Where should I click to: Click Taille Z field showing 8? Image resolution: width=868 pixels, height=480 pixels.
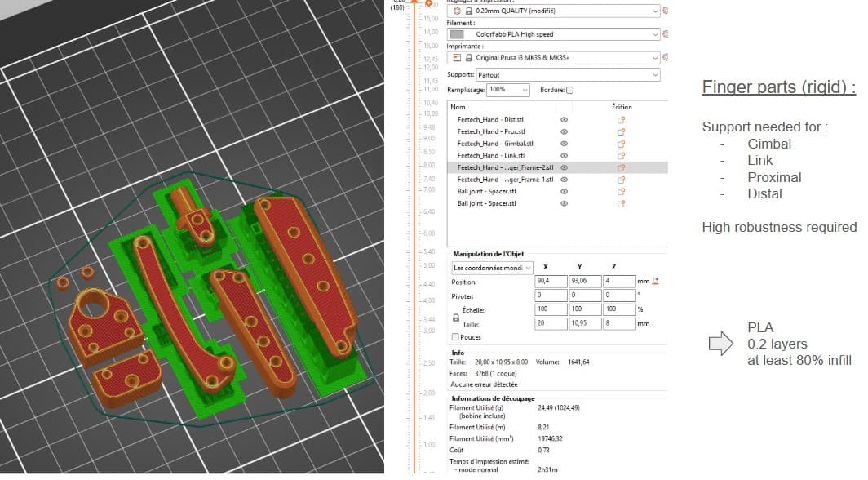pyautogui.click(x=619, y=324)
